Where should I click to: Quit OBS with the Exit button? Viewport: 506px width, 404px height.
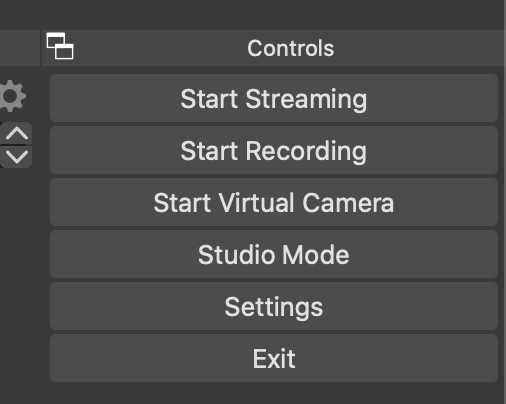coord(274,358)
